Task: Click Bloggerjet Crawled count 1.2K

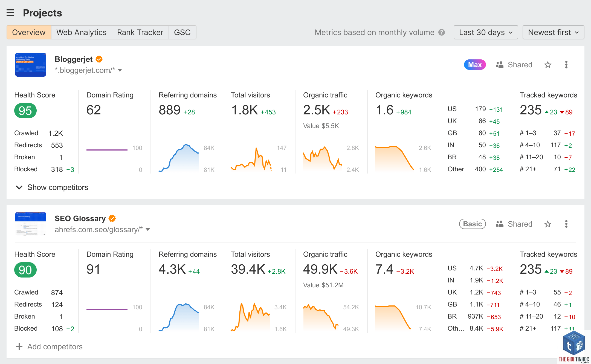Action: (x=56, y=133)
